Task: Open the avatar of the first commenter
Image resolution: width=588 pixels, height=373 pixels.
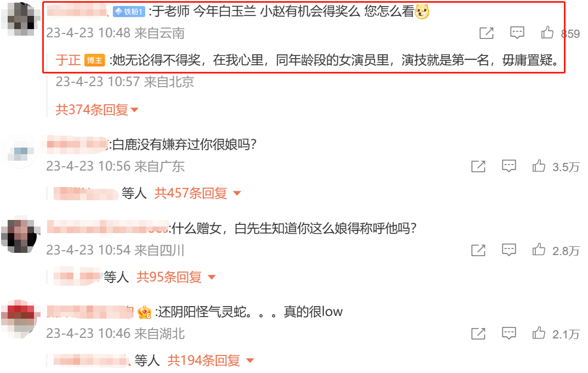Action: tap(21, 20)
